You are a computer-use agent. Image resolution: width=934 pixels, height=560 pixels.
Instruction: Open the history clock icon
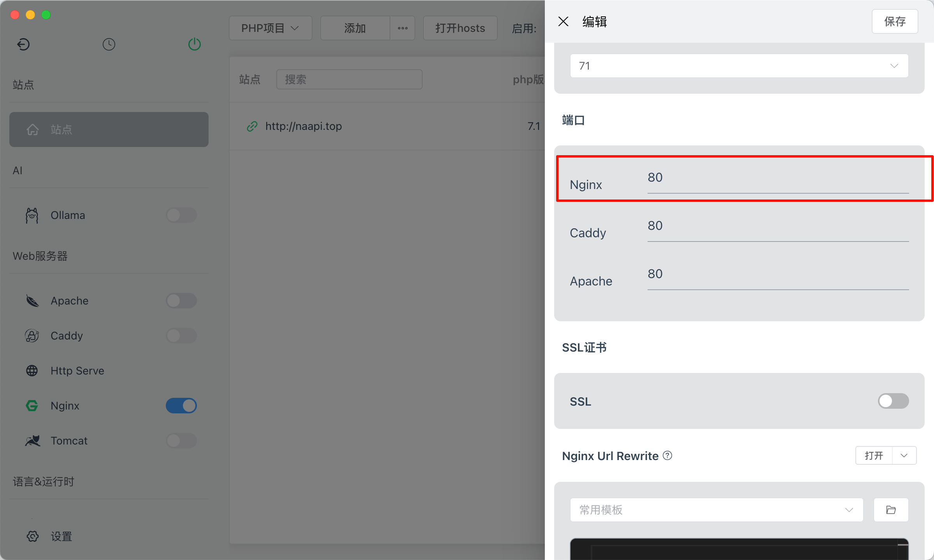[109, 44]
